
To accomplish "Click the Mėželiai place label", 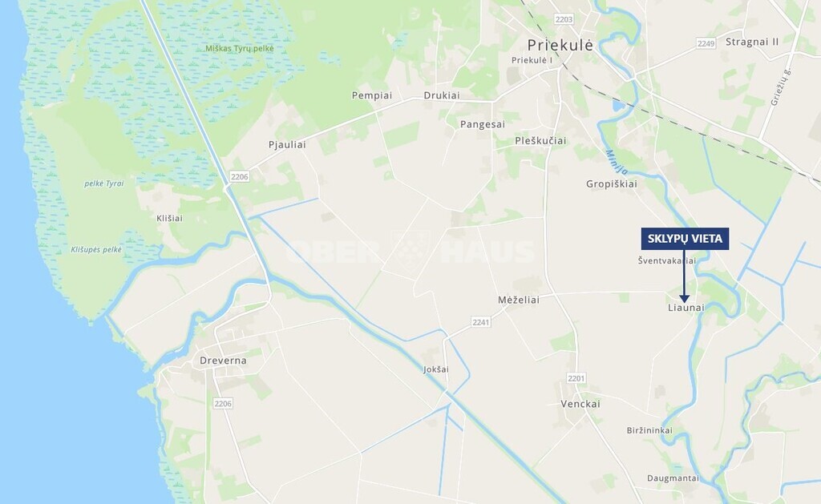I will [x=519, y=300].
